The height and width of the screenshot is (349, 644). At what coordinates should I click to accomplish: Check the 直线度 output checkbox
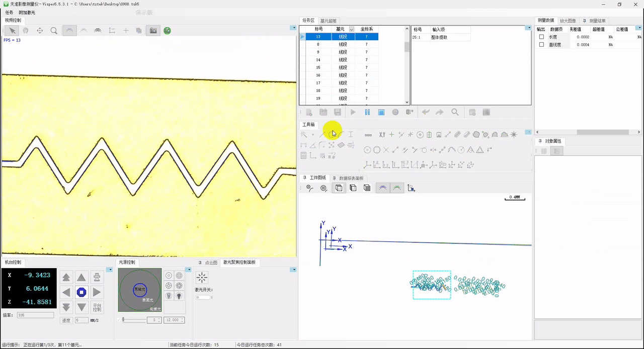pyautogui.click(x=541, y=45)
